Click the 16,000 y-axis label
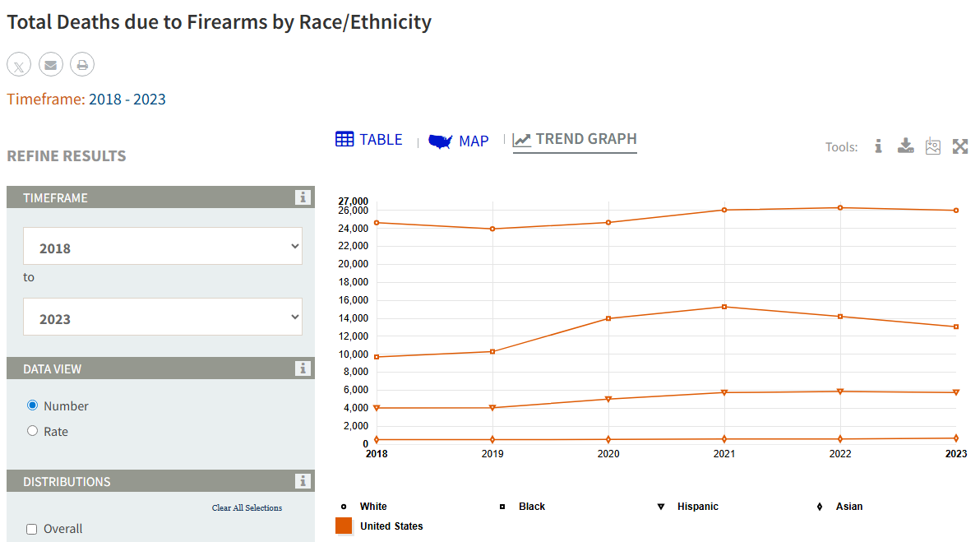Screen dimensions: 980x542 (x=354, y=300)
